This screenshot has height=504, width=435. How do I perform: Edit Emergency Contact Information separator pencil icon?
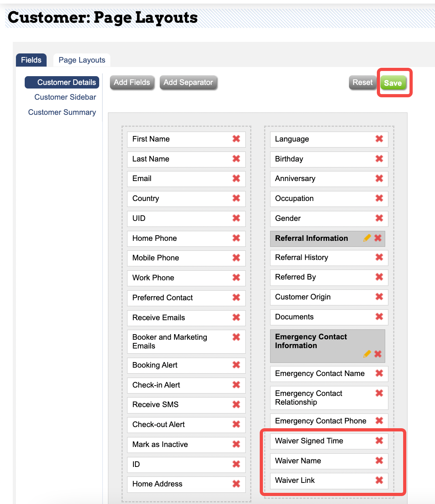coord(367,354)
